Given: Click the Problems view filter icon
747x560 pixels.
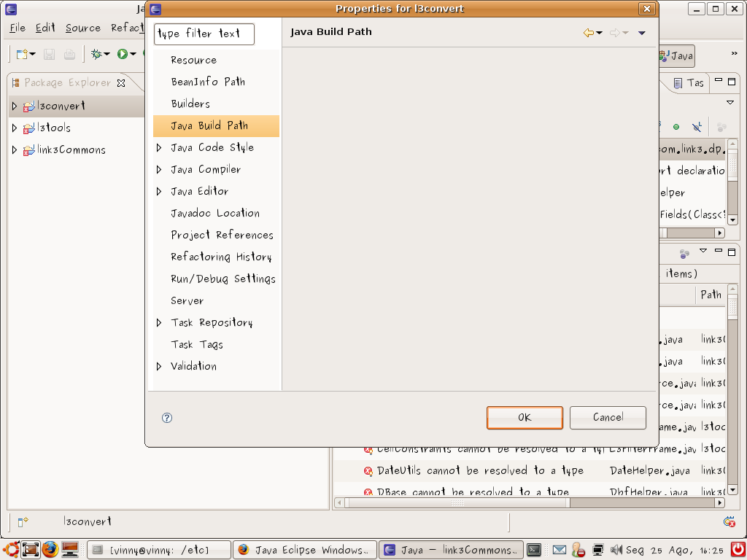Looking at the screenshot, I should 684,254.
